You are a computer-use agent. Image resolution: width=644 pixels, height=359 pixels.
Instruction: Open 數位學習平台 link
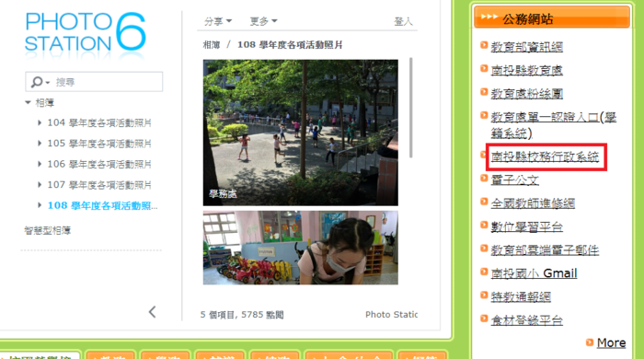(x=527, y=226)
